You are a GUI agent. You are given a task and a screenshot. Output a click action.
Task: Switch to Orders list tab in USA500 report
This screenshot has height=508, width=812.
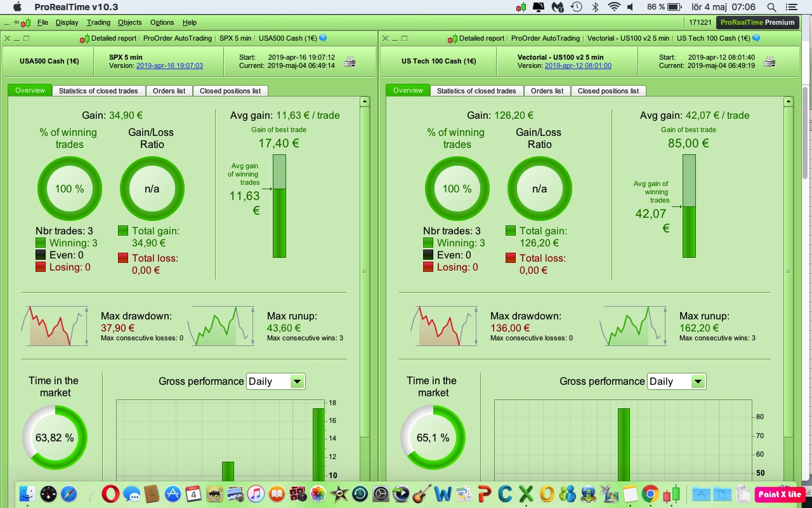[x=169, y=91]
